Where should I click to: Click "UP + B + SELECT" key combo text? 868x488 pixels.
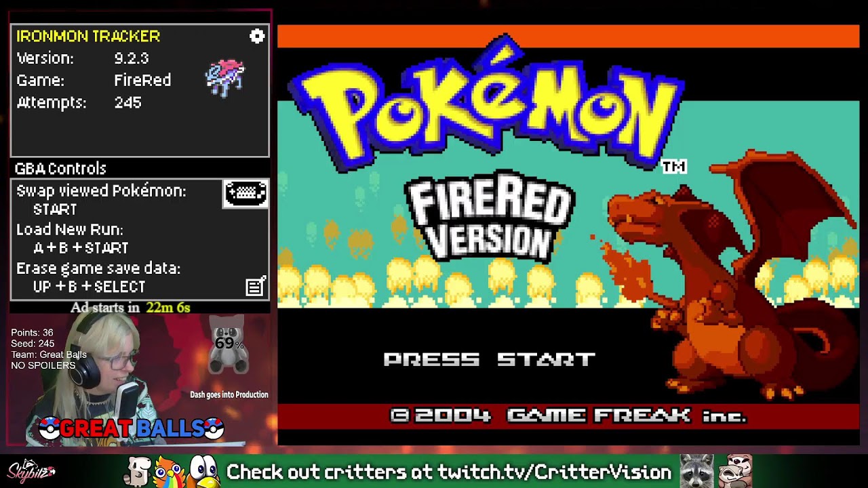tap(90, 287)
